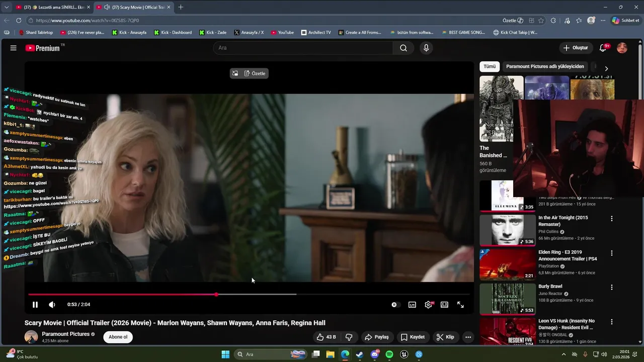
Task: Open BEST GAME SONG bookmark
Action: click(463, 33)
